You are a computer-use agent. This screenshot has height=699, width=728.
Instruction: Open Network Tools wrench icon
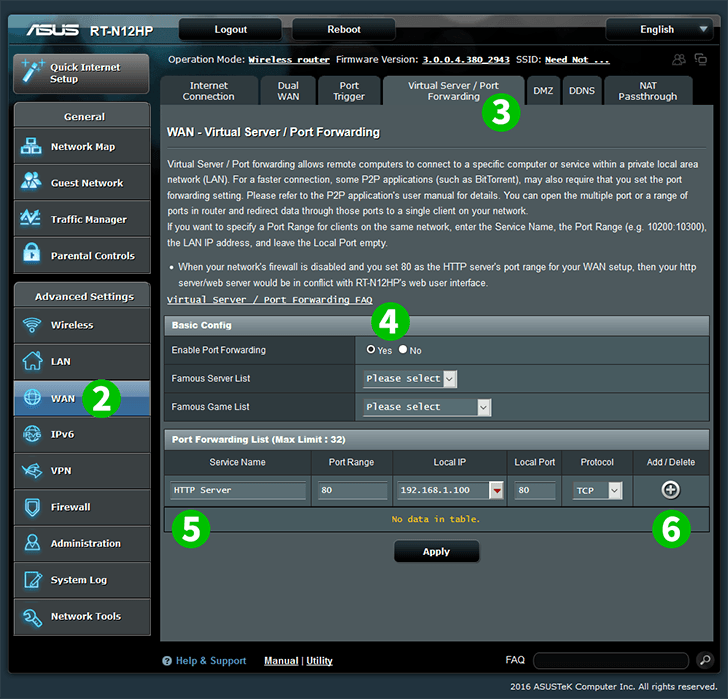click(x=32, y=616)
